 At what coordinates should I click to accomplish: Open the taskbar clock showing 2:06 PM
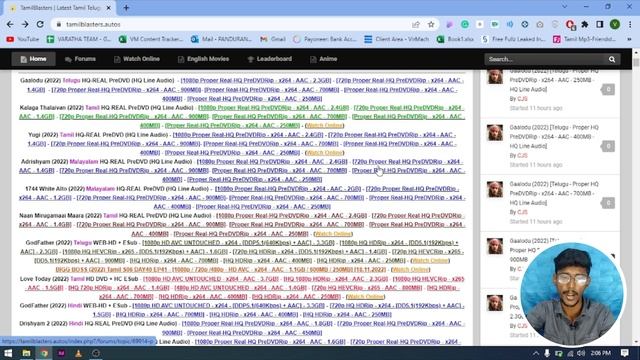point(600,353)
